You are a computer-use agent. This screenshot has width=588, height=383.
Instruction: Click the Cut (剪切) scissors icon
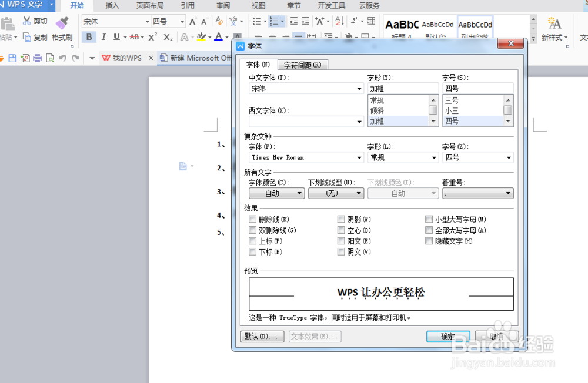(26, 21)
